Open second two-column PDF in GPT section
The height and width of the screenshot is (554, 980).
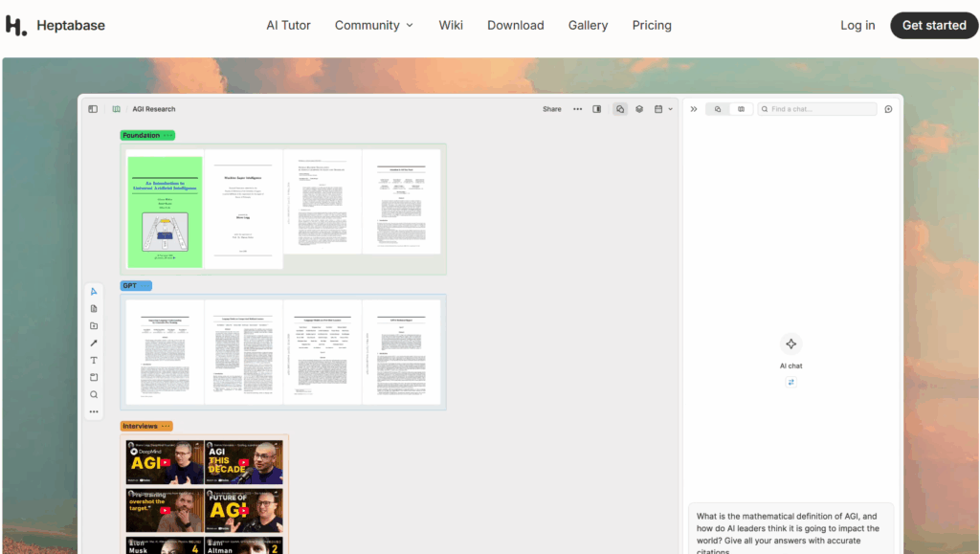tap(243, 353)
